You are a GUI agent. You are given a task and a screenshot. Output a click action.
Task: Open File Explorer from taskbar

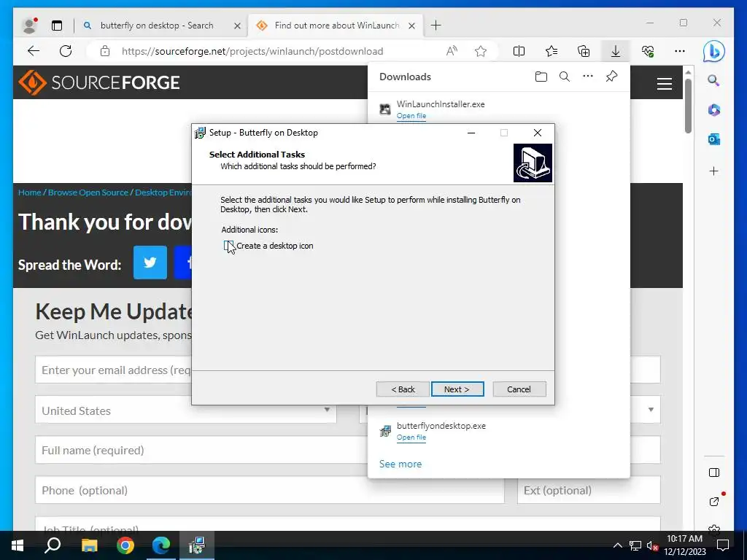pos(89,545)
